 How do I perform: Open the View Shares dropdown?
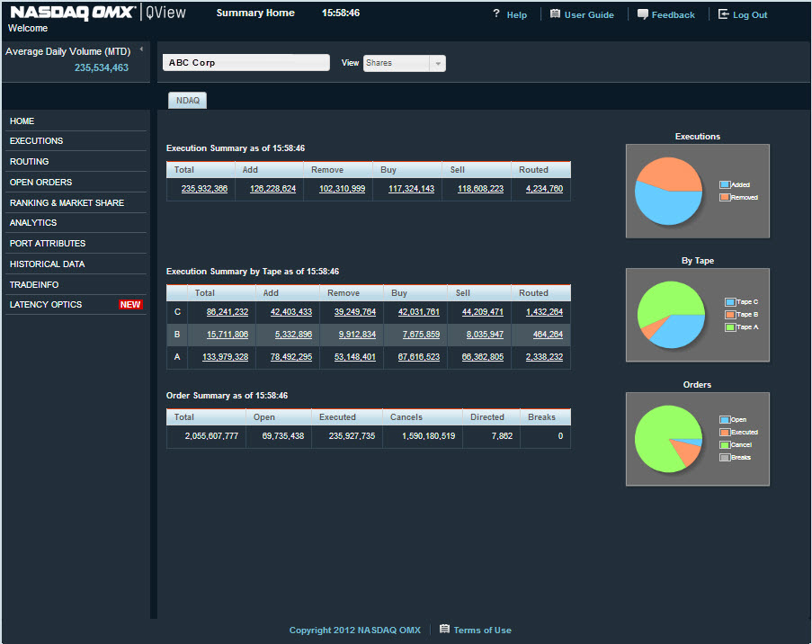404,63
